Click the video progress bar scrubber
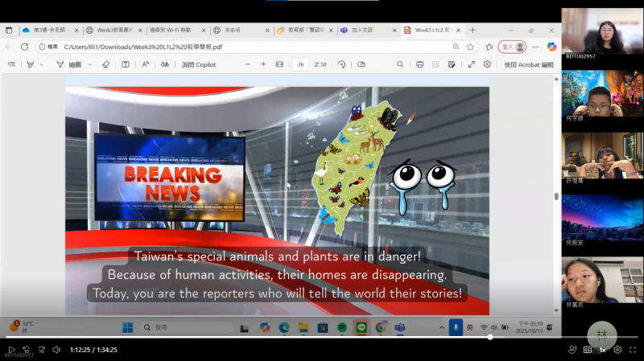Viewport: 644px width, 361px height. pos(489,337)
